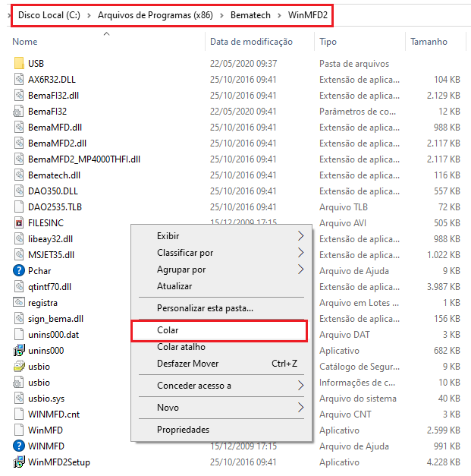The height and width of the screenshot is (476, 471).
Task: Toggle sort arrow above Nome column
Action: tap(106, 33)
